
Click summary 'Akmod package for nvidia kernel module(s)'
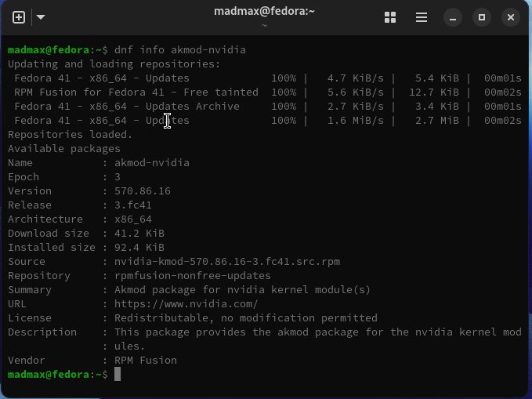point(242,290)
